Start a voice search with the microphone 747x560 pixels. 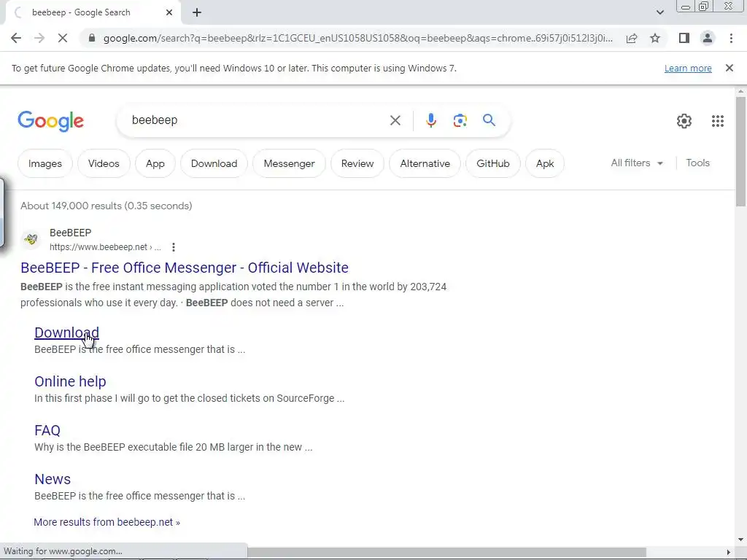pos(431,120)
